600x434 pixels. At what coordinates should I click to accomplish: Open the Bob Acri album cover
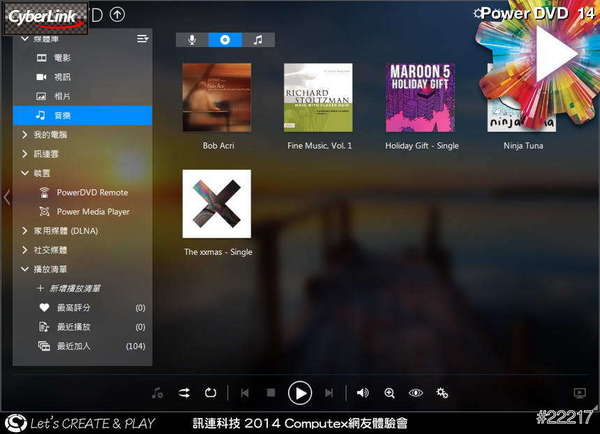[217, 98]
